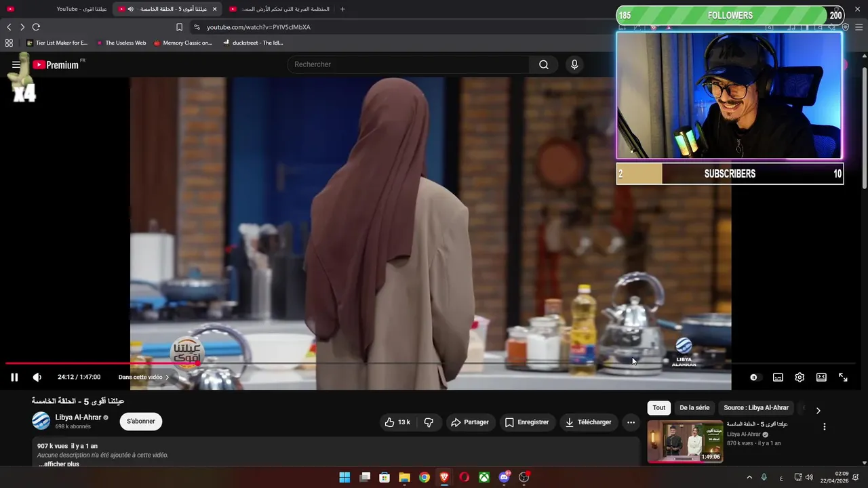Reload the page with the refresh icon

(x=36, y=27)
